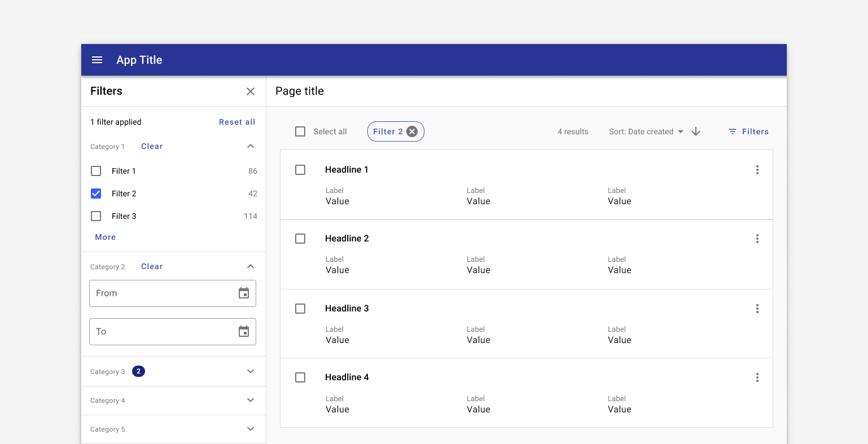Click Headline 3 title text
The width and height of the screenshot is (868, 444).
(x=347, y=308)
